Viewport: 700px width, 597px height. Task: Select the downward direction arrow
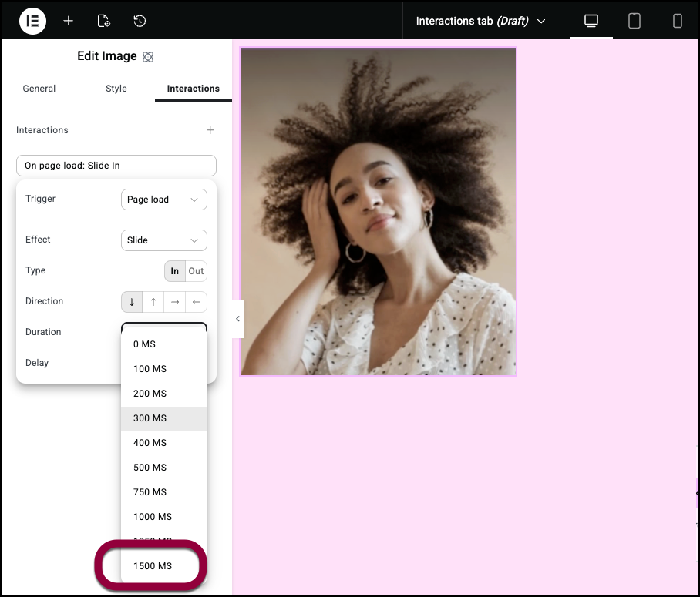click(132, 302)
